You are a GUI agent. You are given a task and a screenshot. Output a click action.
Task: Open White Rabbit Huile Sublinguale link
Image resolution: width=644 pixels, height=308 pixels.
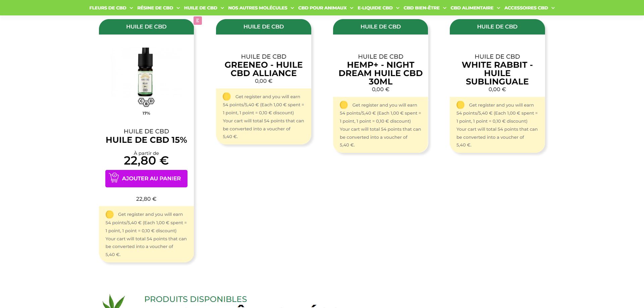497,73
